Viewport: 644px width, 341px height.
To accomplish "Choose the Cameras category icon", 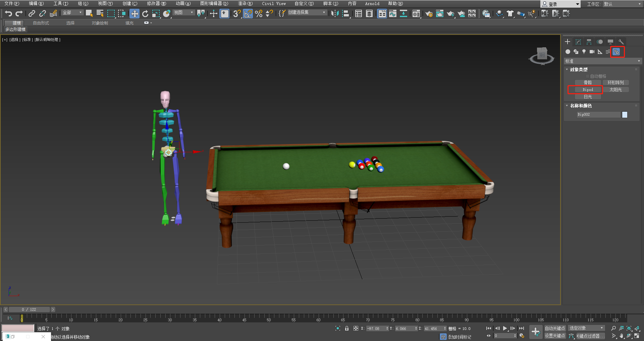I will click(x=592, y=52).
